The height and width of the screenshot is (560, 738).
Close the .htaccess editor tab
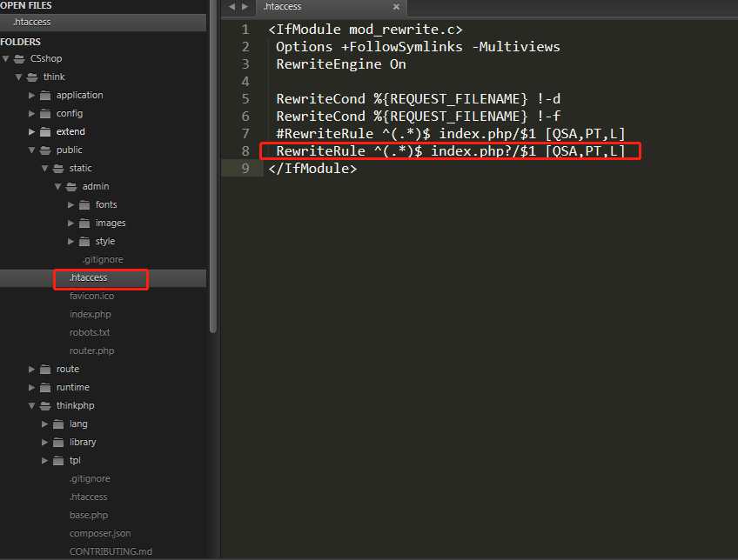[x=396, y=7]
